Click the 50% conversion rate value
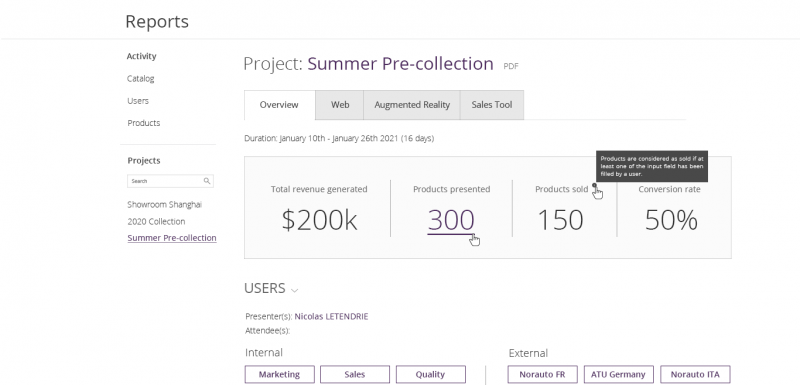The height and width of the screenshot is (385, 800). coord(671,220)
